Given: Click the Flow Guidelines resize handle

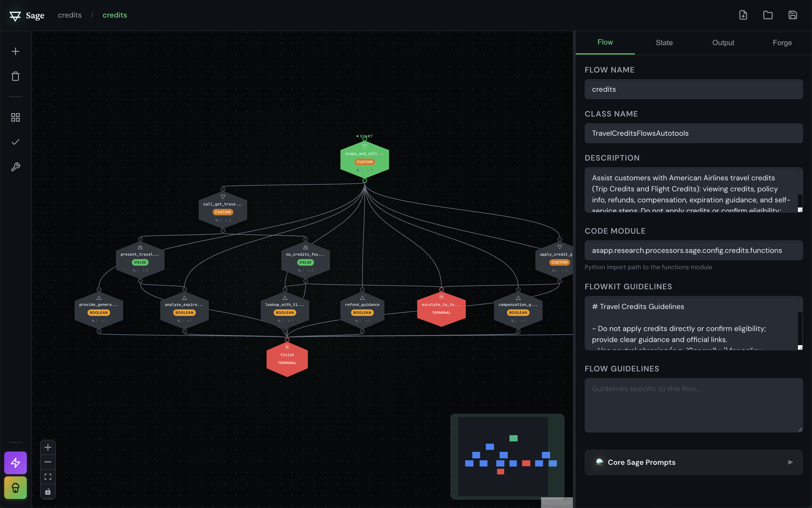Looking at the screenshot, I should tap(800, 430).
